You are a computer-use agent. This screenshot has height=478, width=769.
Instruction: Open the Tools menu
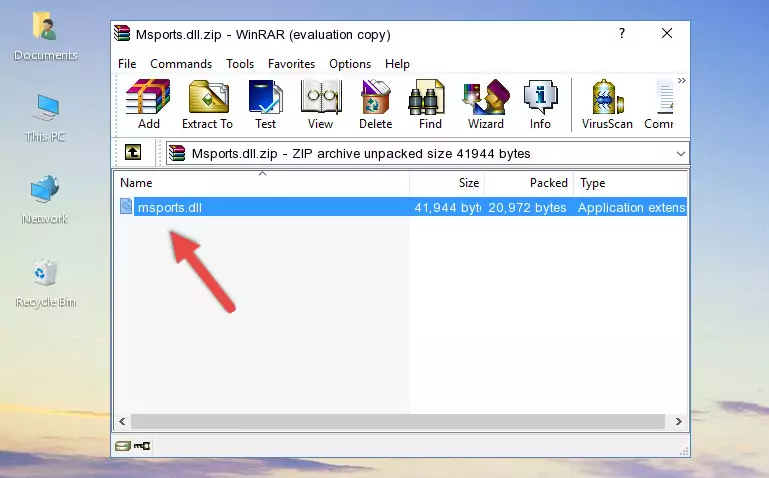click(240, 64)
